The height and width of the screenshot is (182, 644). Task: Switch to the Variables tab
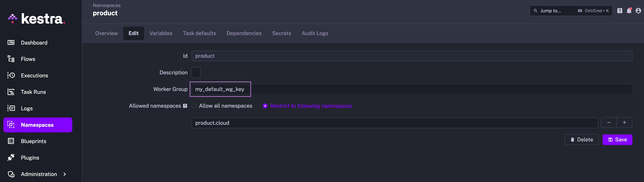pos(161,33)
